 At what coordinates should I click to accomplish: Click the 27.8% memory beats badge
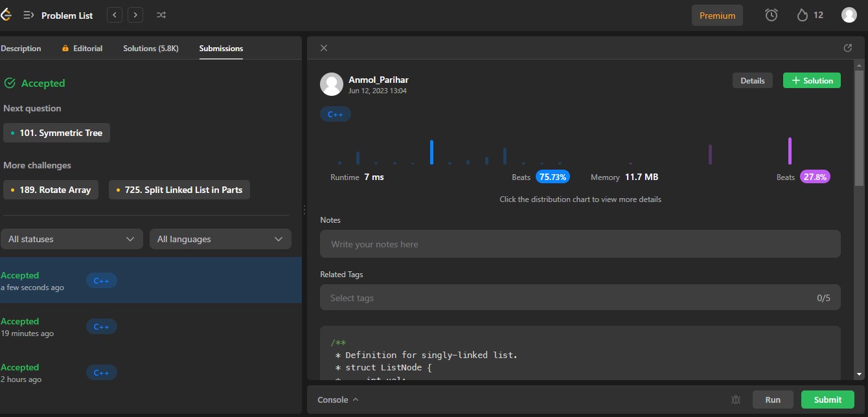815,177
